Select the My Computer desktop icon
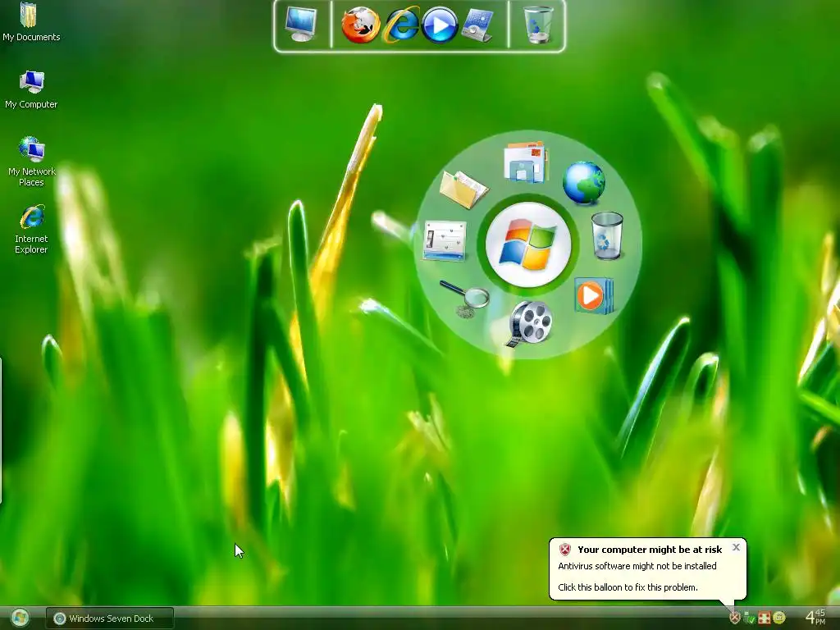This screenshot has height=630, width=840. tap(31, 89)
